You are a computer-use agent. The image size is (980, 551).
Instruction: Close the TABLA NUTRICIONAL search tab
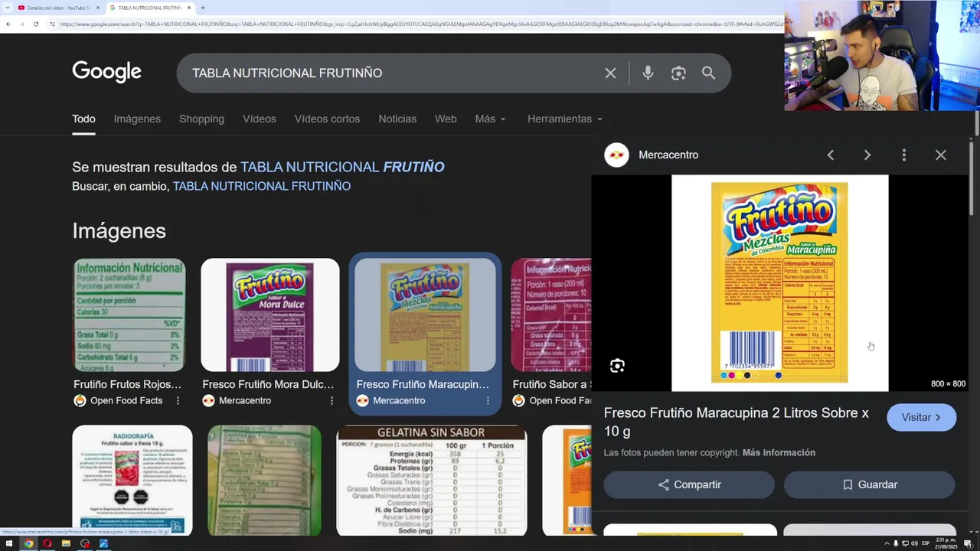(189, 8)
